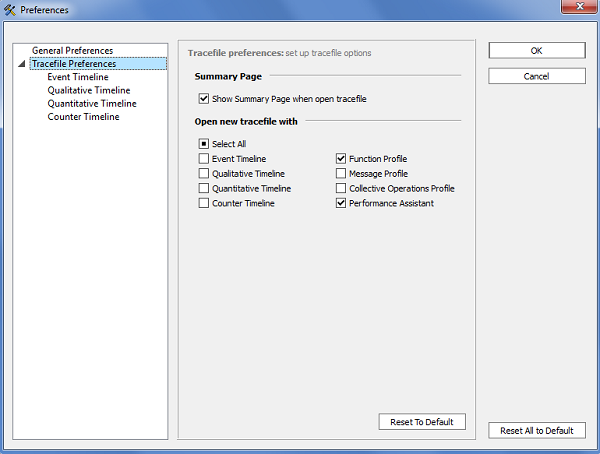Viewport: 600px width, 454px height.
Task: Toggle the Select All checkbox
Action: pos(204,144)
